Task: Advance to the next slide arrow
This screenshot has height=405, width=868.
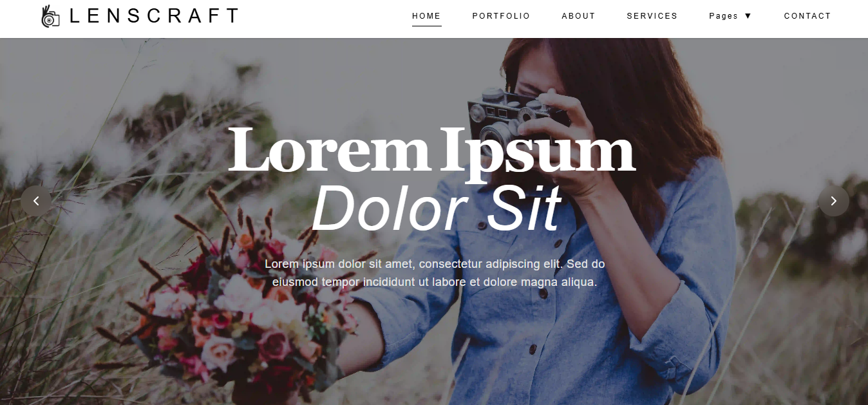Action: [833, 201]
